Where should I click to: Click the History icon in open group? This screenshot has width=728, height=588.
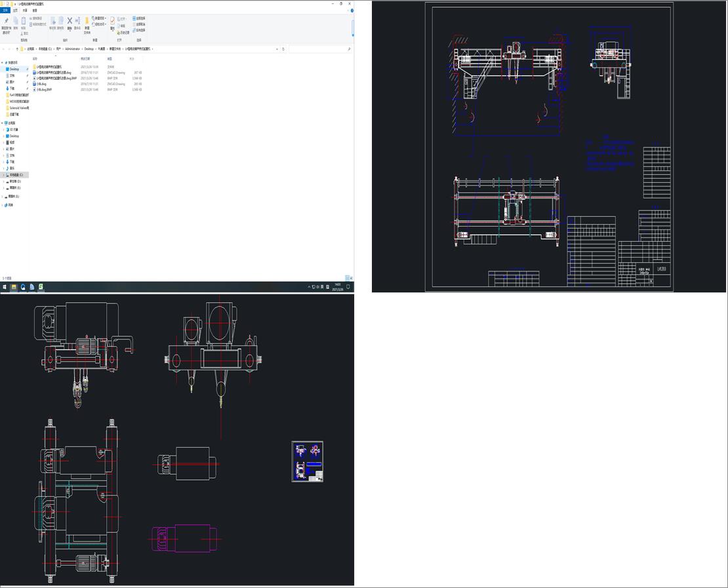(123, 33)
